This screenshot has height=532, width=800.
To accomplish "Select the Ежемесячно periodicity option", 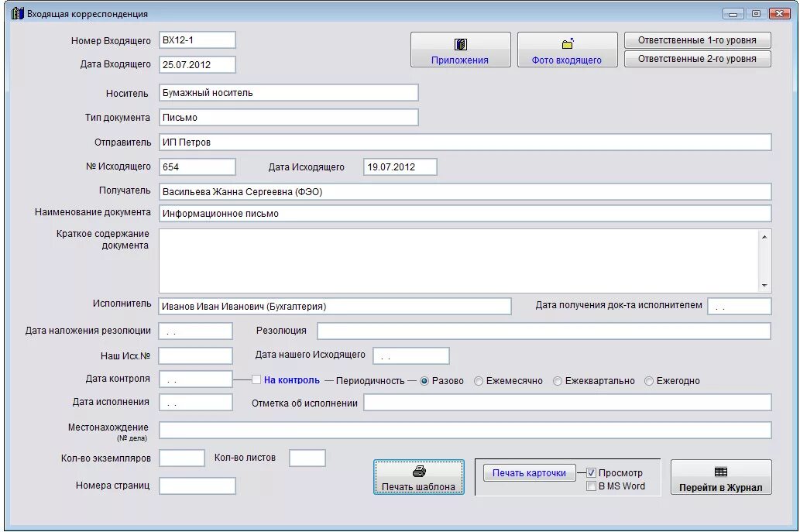I will 479,381.
